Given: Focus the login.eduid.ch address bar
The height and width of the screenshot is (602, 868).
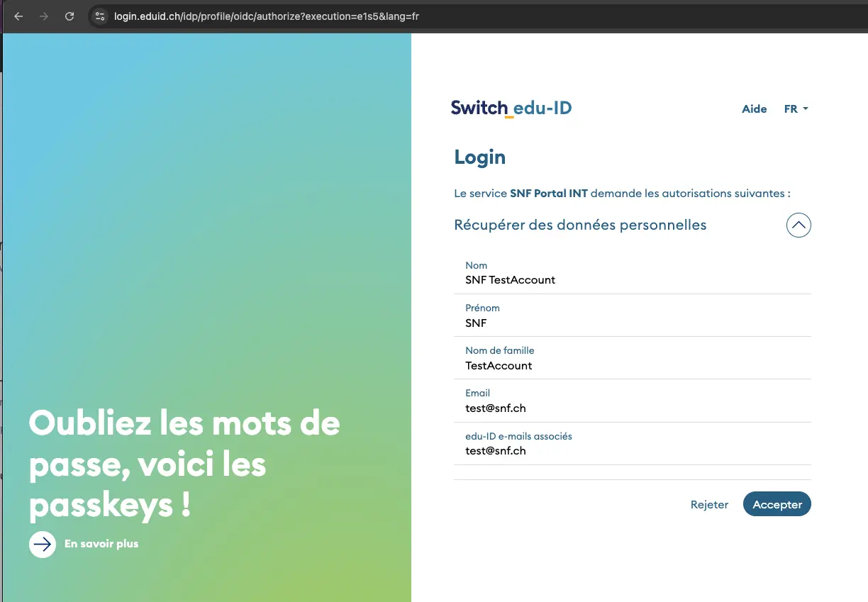Looking at the screenshot, I should click(x=266, y=16).
